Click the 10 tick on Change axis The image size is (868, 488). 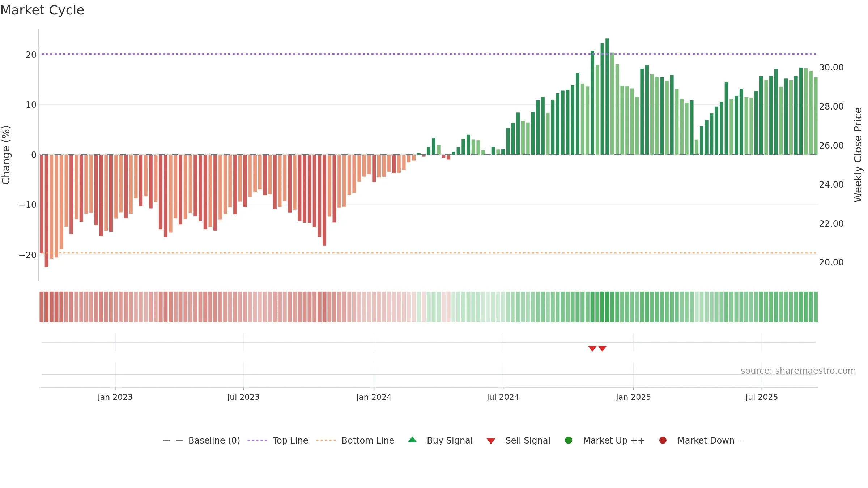pyautogui.click(x=31, y=105)
